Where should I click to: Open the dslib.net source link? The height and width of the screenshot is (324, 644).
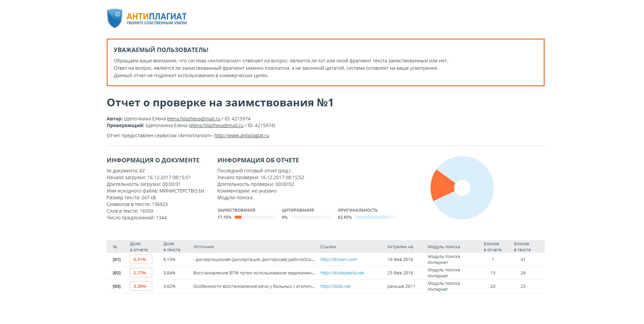point(335,286)
